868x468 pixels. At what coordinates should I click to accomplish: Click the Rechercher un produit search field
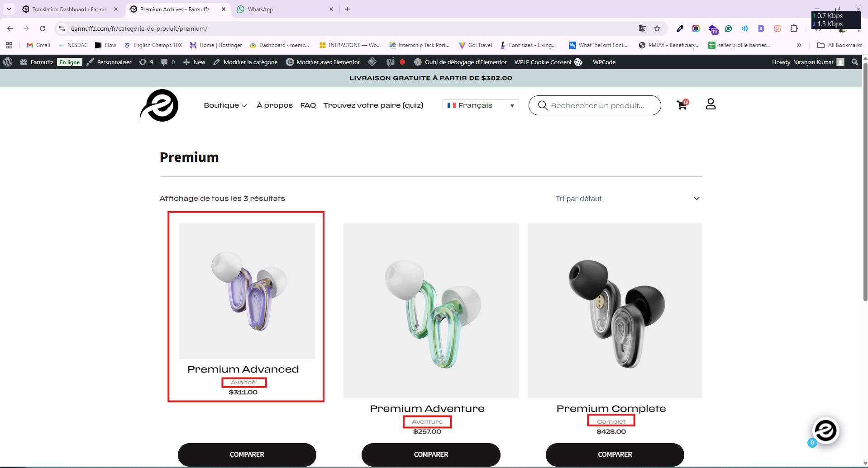click(597, 105)
